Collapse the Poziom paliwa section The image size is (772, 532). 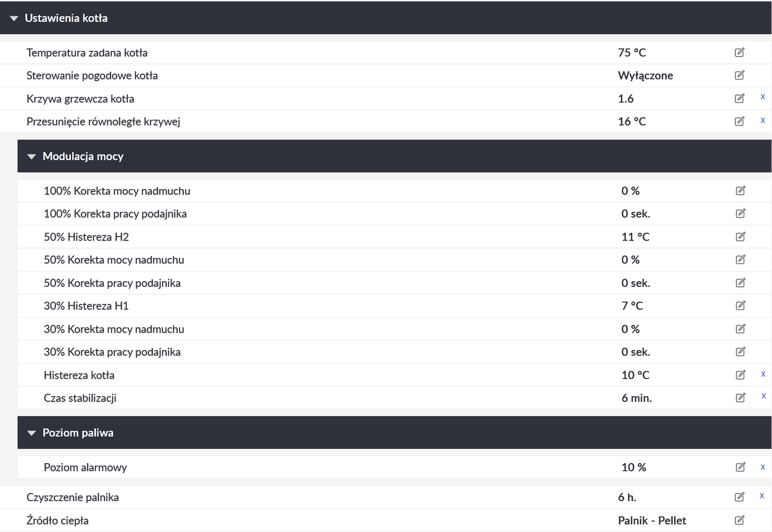(32, 433)
